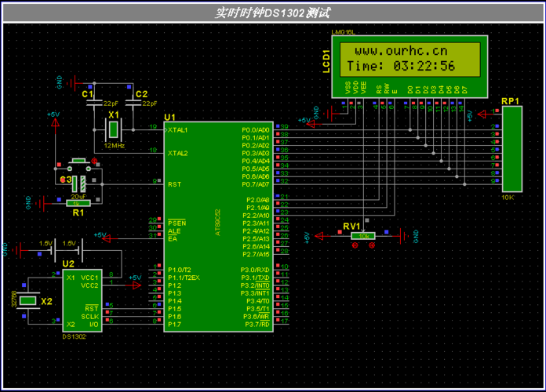Select capacitor C1 symbol
546x392 pixels.
(94, 103)
